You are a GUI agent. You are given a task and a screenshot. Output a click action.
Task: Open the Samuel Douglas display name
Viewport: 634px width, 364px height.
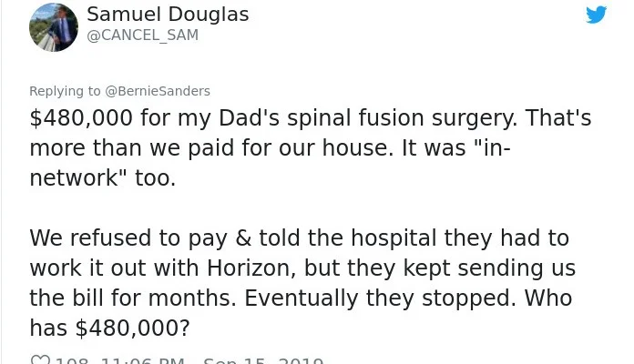tap(168, 15)
